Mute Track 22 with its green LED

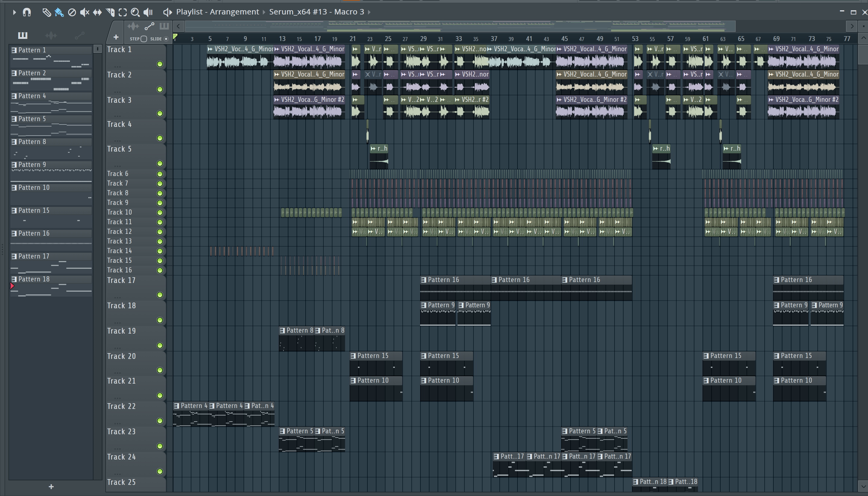[160, 421]
